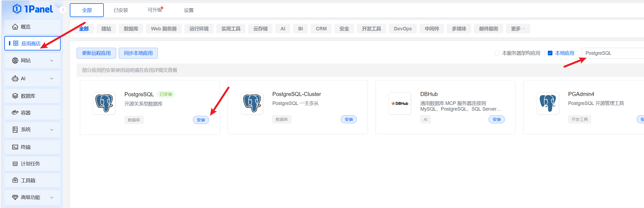This screenshot has width=644, height=208.
Task: Click the robot icon beside AI
Action: [x=15, y=78]
